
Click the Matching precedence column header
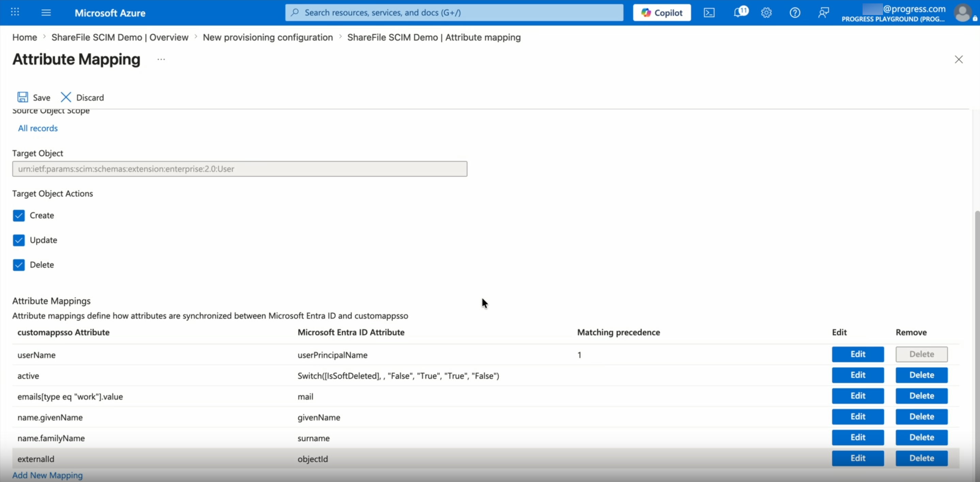618,332
